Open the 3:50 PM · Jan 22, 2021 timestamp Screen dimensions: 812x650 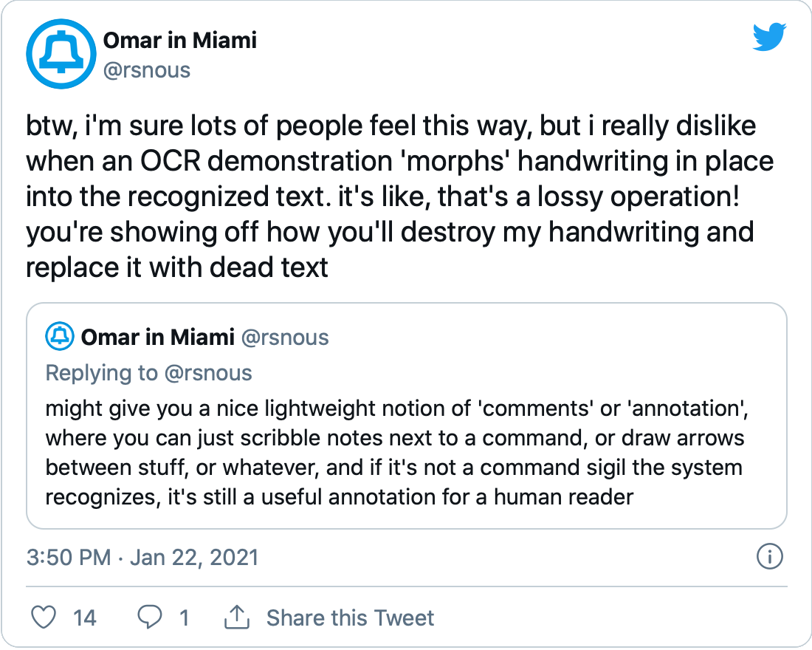(142, 557)
